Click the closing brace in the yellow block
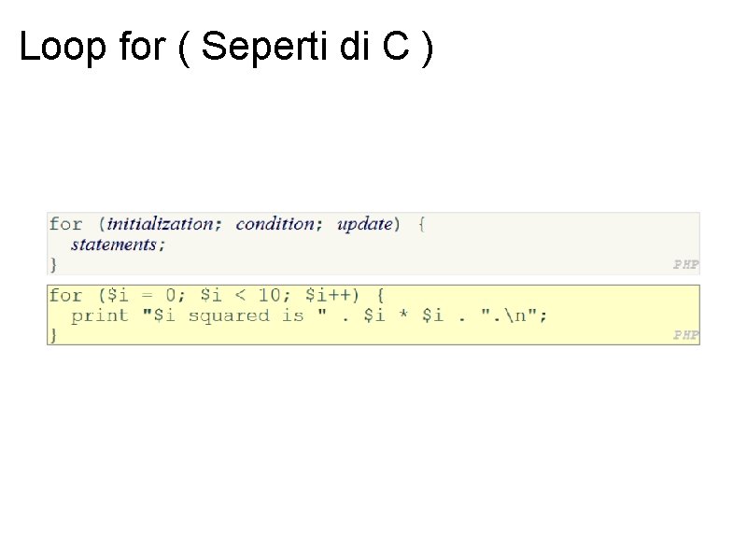 pos(53,334)
